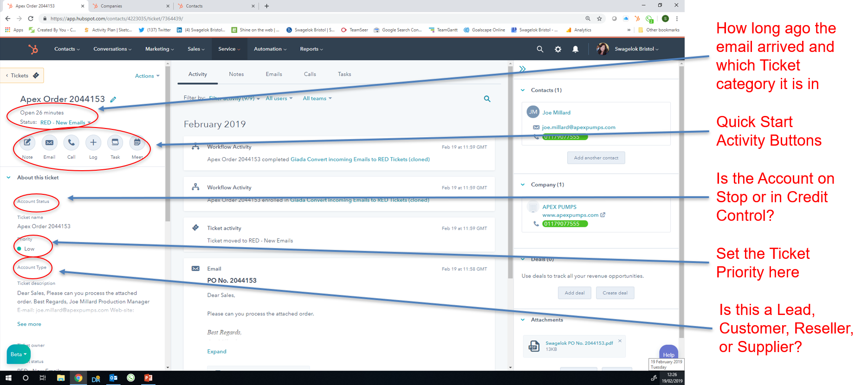The width and height of the screenshot is (868, 385).
Task: Start a Call from the ticket action icons
Action: click(71, 143)
